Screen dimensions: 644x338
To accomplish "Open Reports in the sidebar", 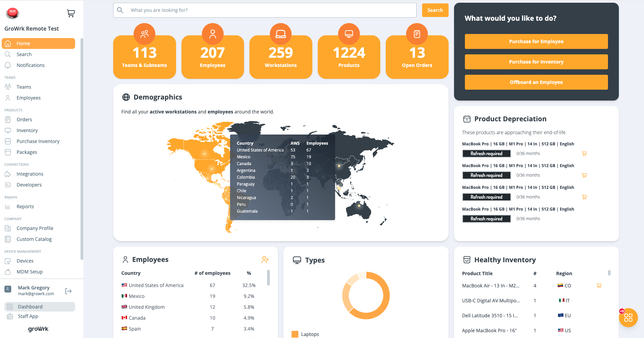I will pyautogui.click(x=38, y=207).
